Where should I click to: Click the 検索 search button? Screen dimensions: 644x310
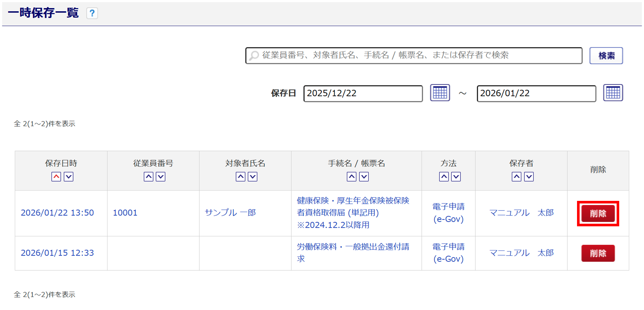[606, 56]
